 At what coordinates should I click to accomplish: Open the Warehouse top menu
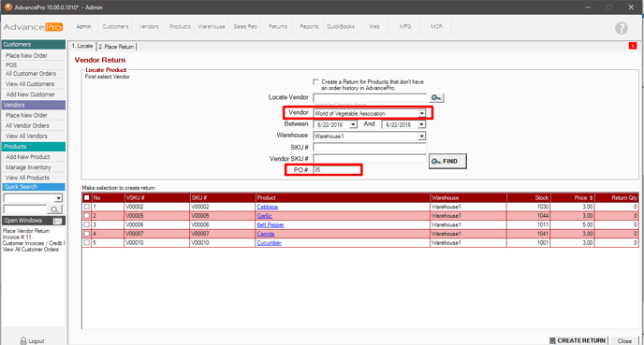212,27
